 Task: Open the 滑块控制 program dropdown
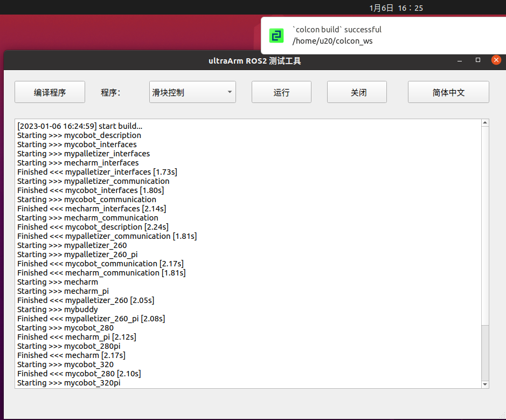(x=192, y=92)
